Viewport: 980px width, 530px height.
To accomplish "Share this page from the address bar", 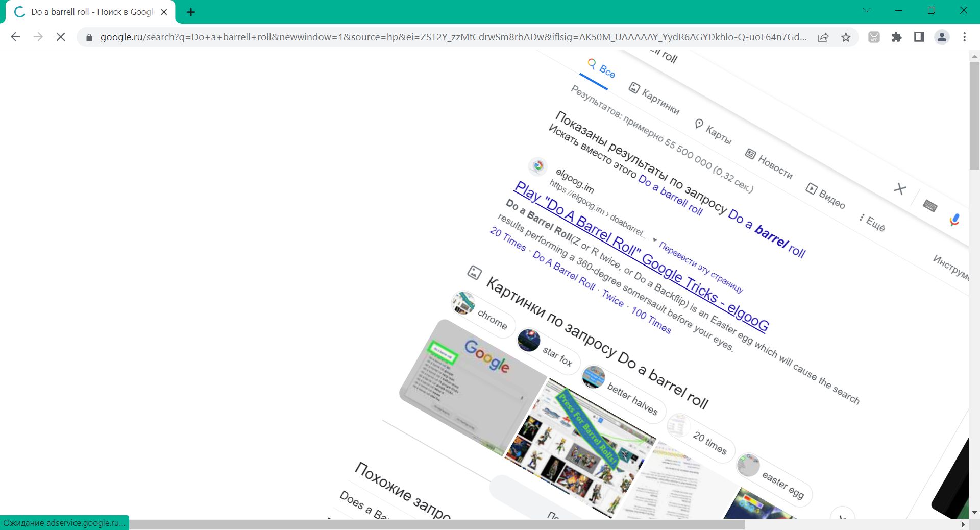I will pyautogui.click(x=823, y=37).
